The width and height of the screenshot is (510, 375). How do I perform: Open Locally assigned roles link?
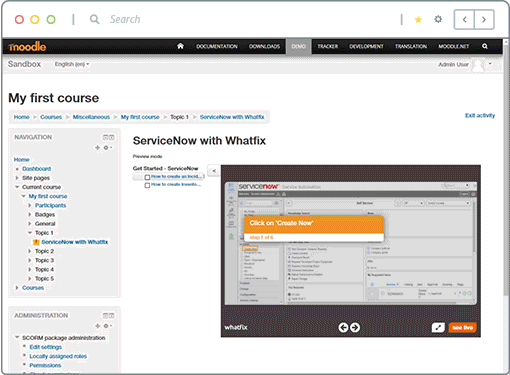coord(58,356)
